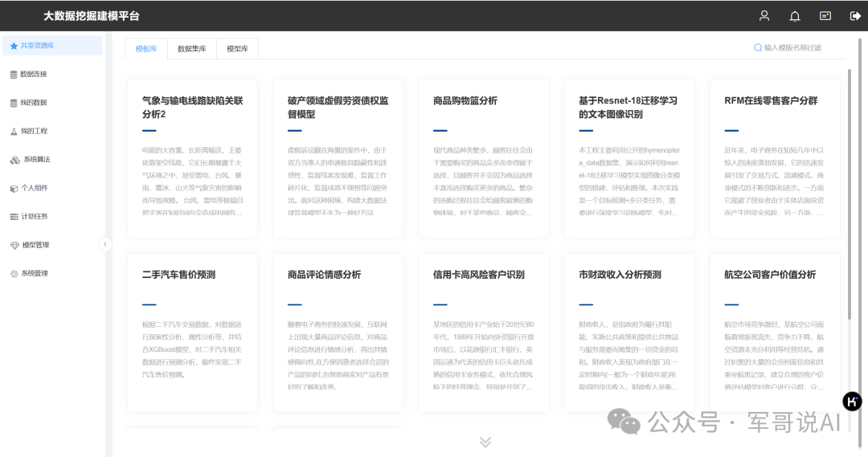Click the floating round K icon
868x457 pixels.
pos(852,401)
